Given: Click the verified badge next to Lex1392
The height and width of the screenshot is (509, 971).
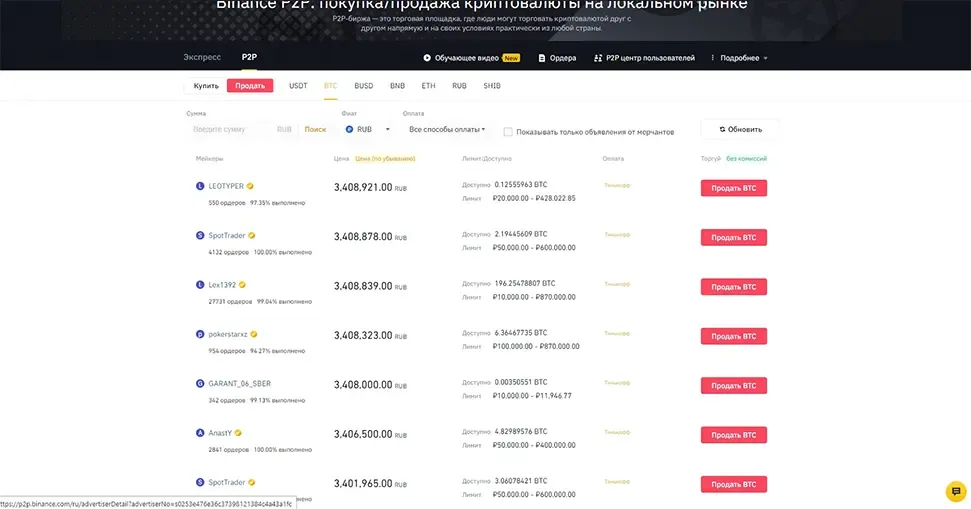Looking at the screenshot, I should 242,285.
